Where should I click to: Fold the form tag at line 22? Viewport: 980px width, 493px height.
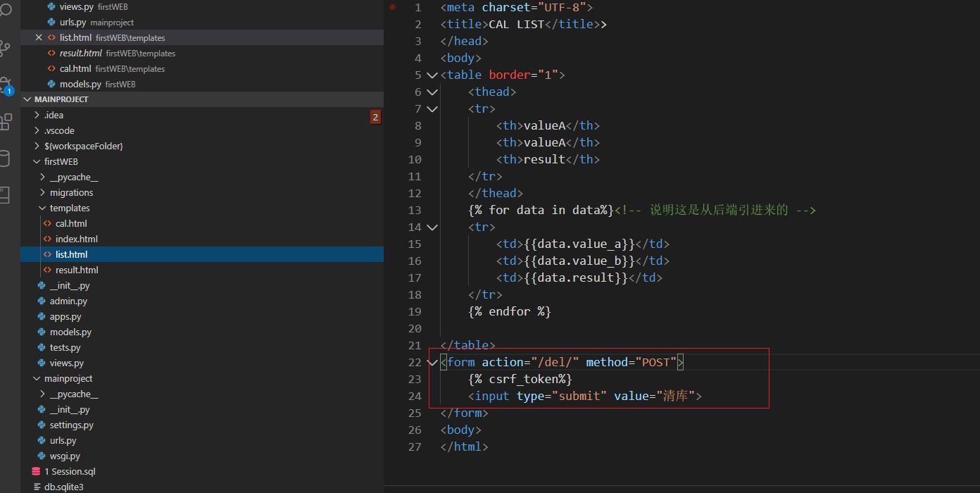[x=432, y=362]
